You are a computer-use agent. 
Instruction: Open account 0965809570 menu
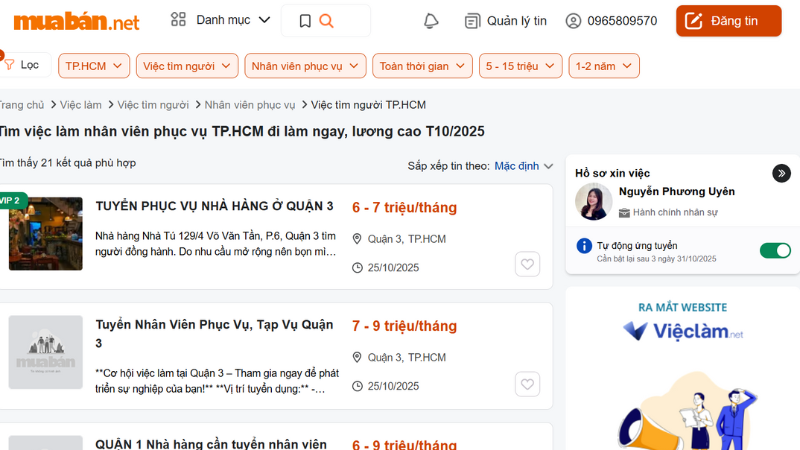point(611,21)
